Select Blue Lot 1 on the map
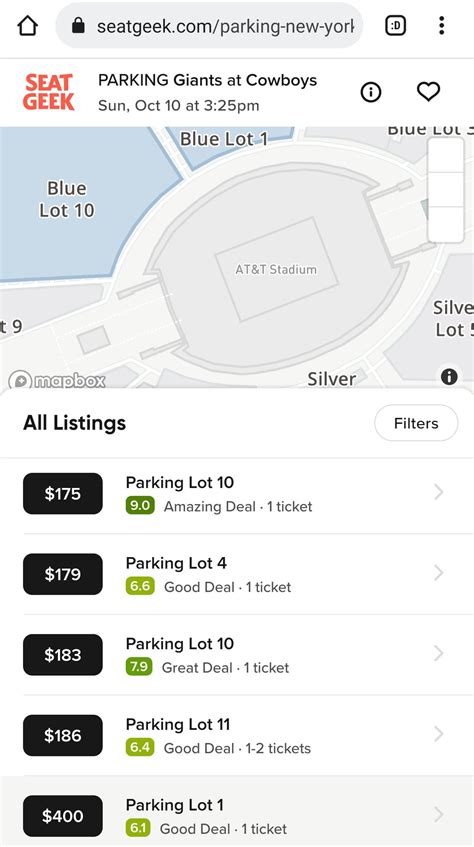Image resolution: width=474 pixels, height=847 pixels. click(224, 139)
